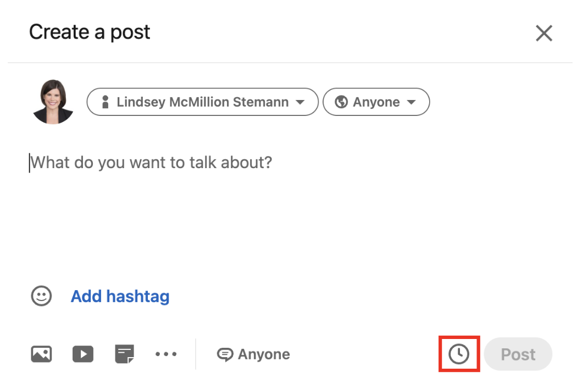Close the Create a post dialog
This screenshot has width=588, height=389.
(x=543, y=34)
